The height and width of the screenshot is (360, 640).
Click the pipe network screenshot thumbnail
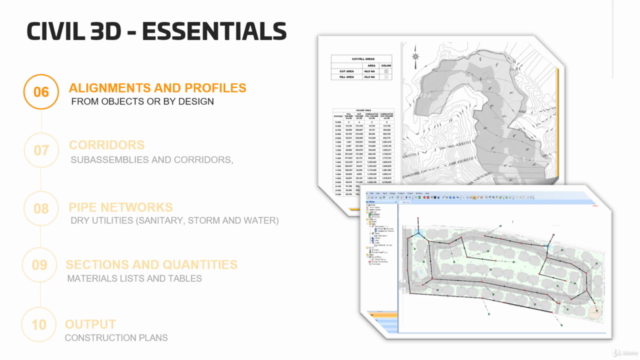[486, 262]
